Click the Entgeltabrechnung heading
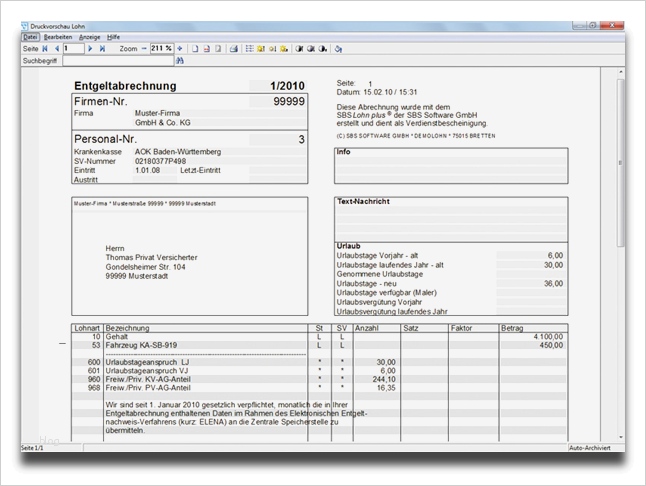The height and width of the screenshot is (486, 646). pos(125,86)
